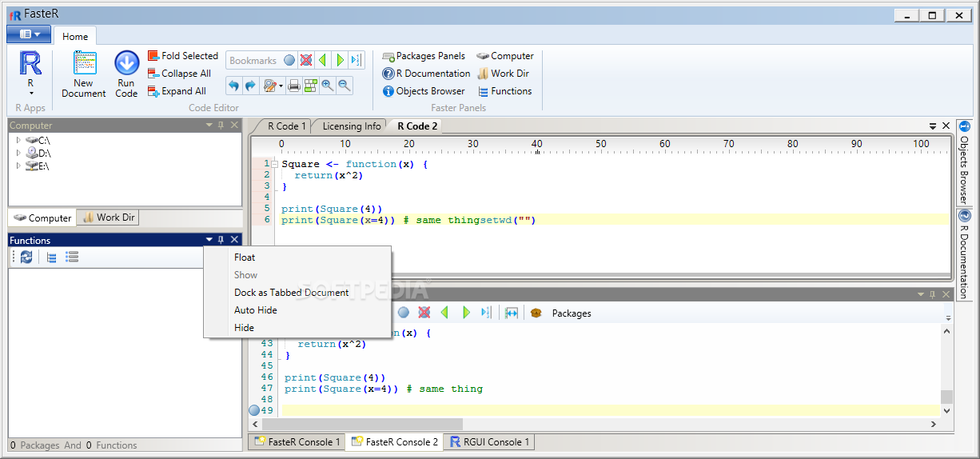Collapse the Square function fold marker

pyautogui.click(x=273, y=164)
